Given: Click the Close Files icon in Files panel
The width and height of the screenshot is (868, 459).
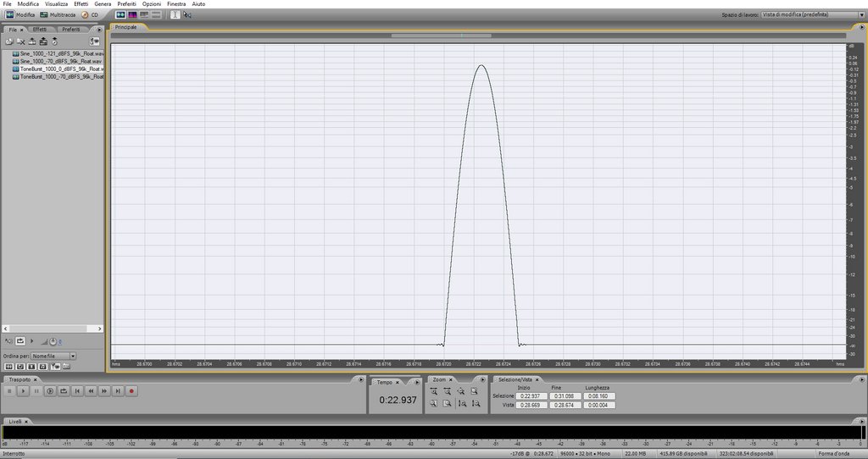Looking at the screenshot, I should [20, 41].
